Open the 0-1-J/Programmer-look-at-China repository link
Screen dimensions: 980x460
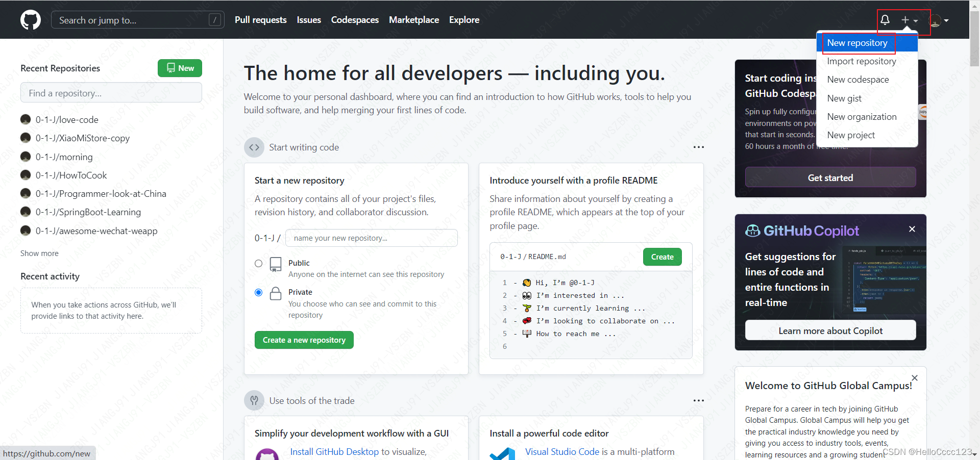101,194
